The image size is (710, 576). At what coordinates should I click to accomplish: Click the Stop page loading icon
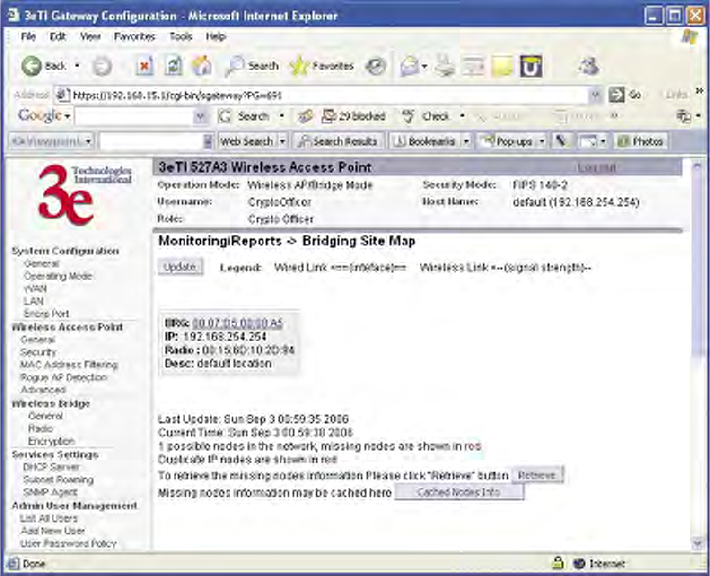coord(144,67)
